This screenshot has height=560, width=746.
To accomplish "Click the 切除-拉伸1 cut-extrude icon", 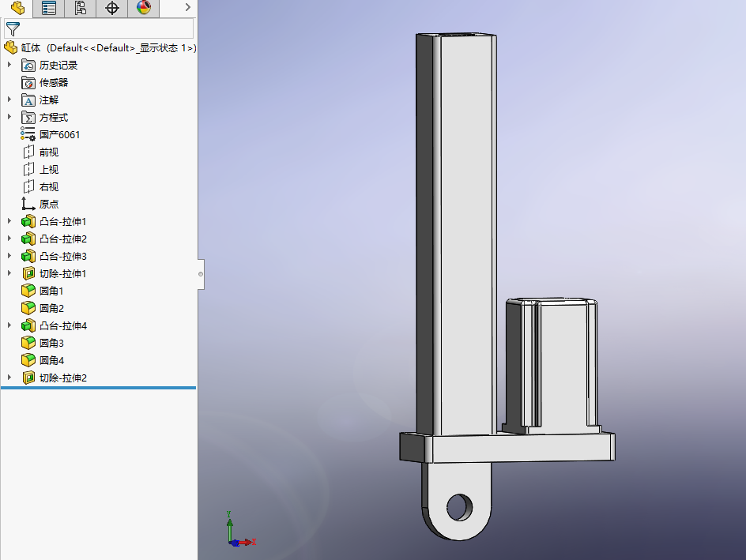I will [x=28, y=273].
